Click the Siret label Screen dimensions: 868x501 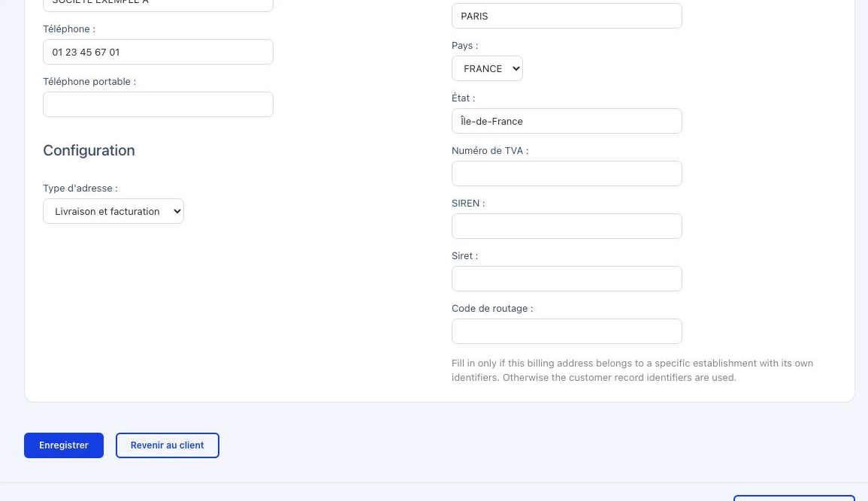coord(465,255)
